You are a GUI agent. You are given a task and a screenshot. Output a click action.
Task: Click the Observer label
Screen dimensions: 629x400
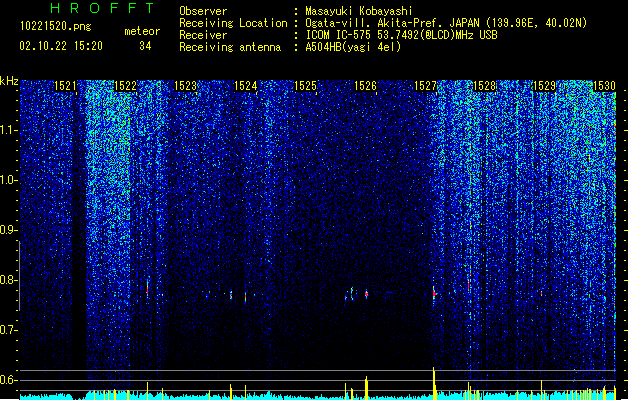pos(203,11)
